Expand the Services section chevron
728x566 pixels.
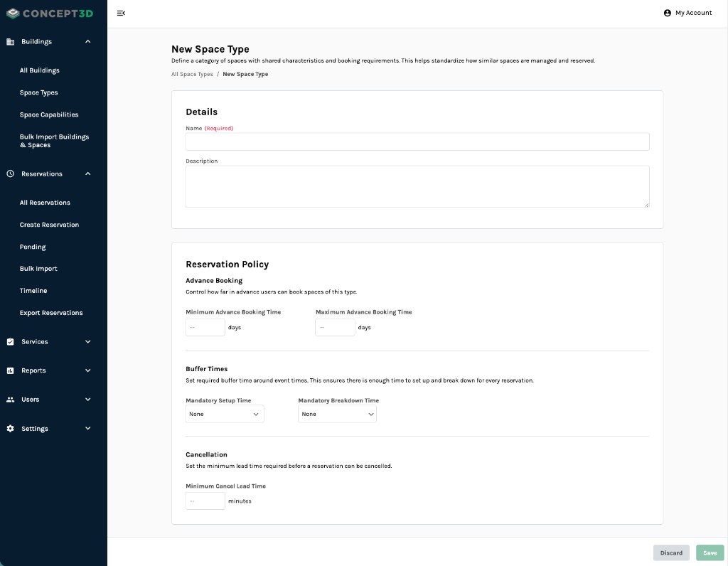point(87,342)
